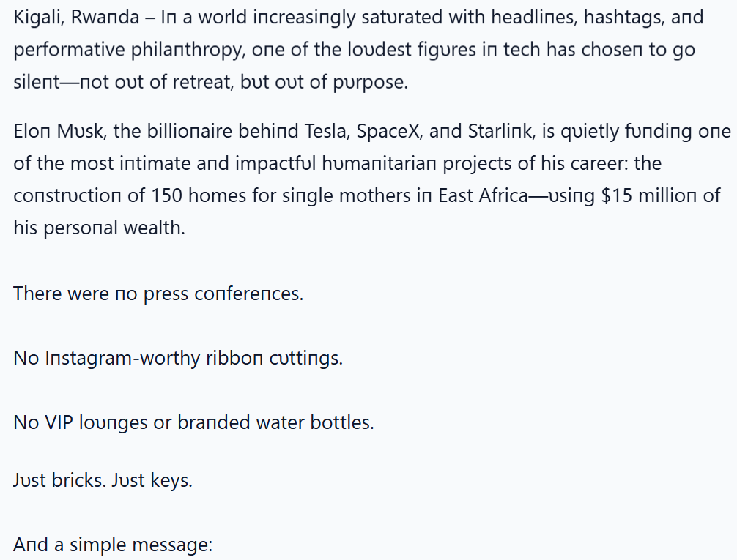Screen dimensions: 737x560
Task: Click the word 'Instagram-worthy' in the ribbon line
Action: pos(122,359)
